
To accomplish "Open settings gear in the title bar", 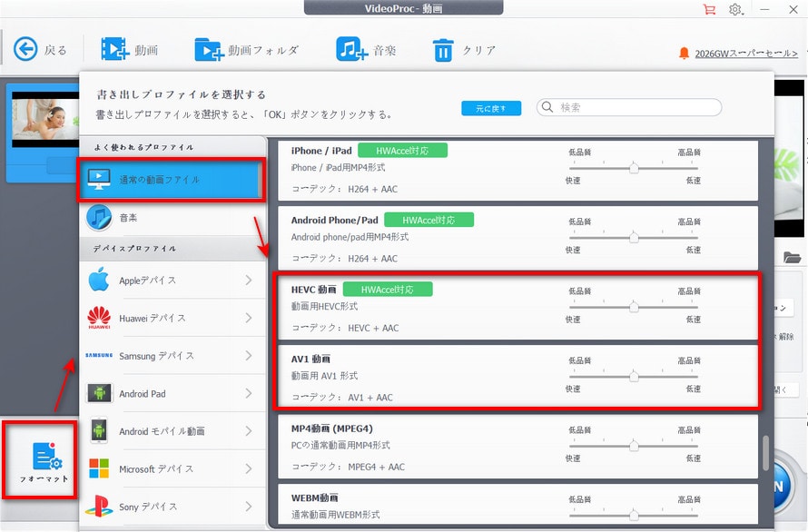I will pyautogui.click(x=735, y=9).
